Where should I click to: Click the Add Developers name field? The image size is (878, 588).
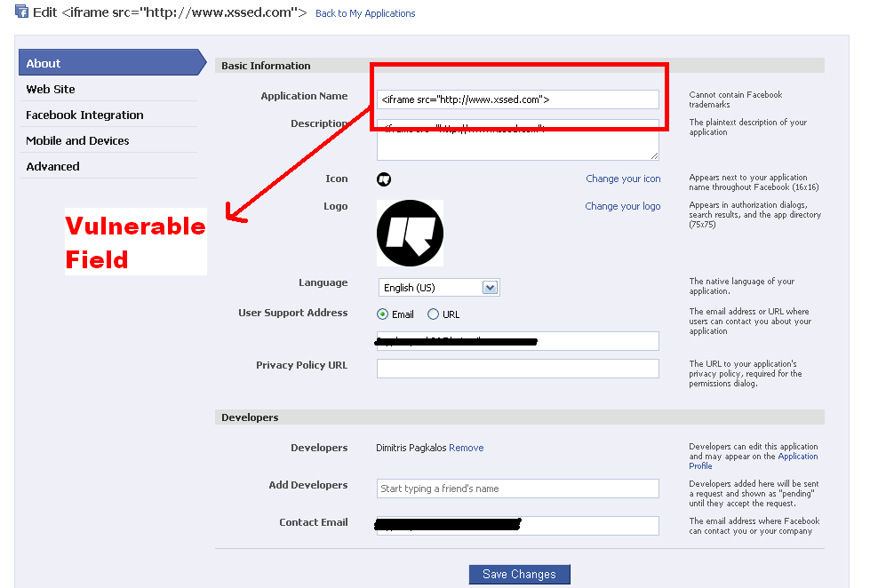pyautogui.click(x=517, y=489)
